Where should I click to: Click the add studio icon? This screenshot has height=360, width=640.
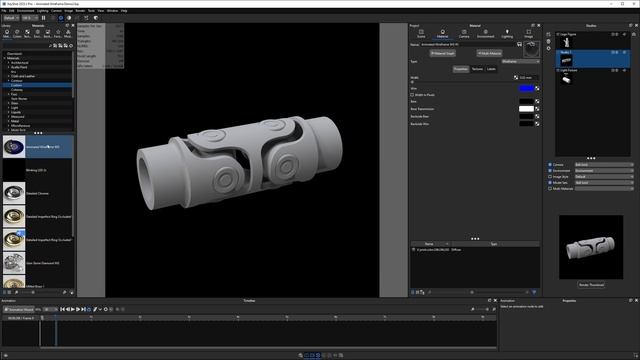click(548, 34)
